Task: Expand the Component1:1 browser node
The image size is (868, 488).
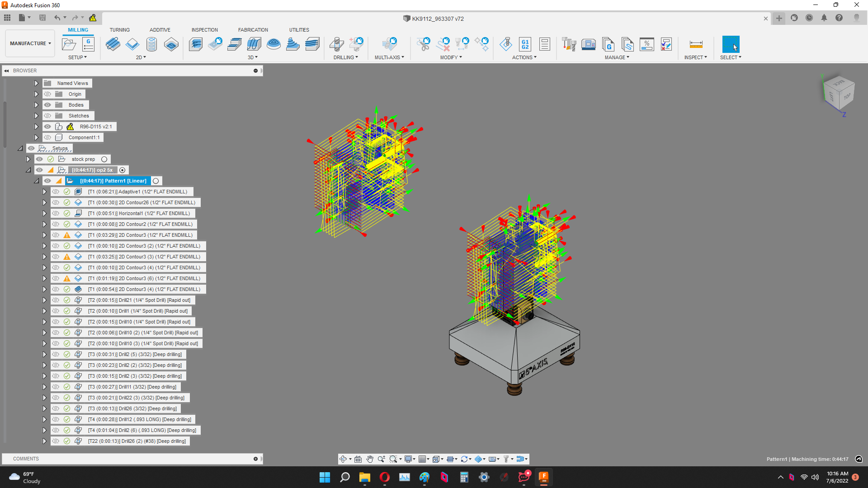Action: pos(36,137)
